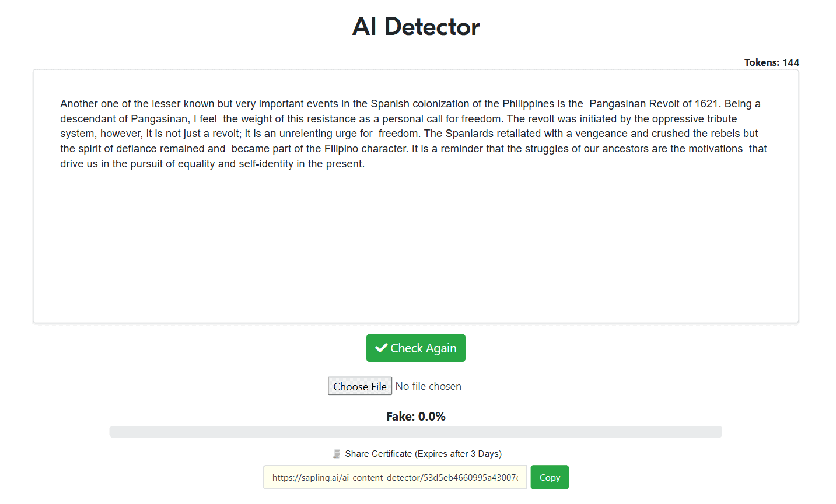Click the Fake: 0.0% result label
The image size is (836, 504).
[416, 416]
